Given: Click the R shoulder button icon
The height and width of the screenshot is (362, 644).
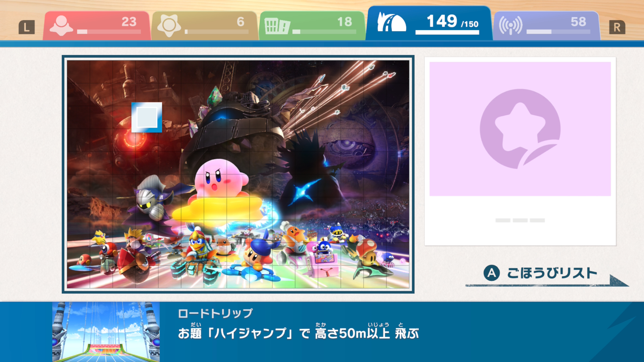Looking at the screenshot, I should [617, 27].
